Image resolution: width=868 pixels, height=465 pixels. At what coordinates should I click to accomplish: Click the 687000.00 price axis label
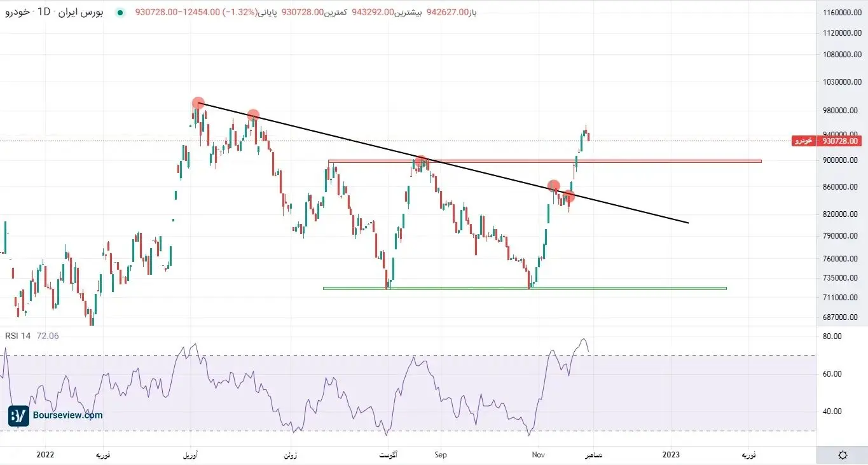tap(841, 317)
